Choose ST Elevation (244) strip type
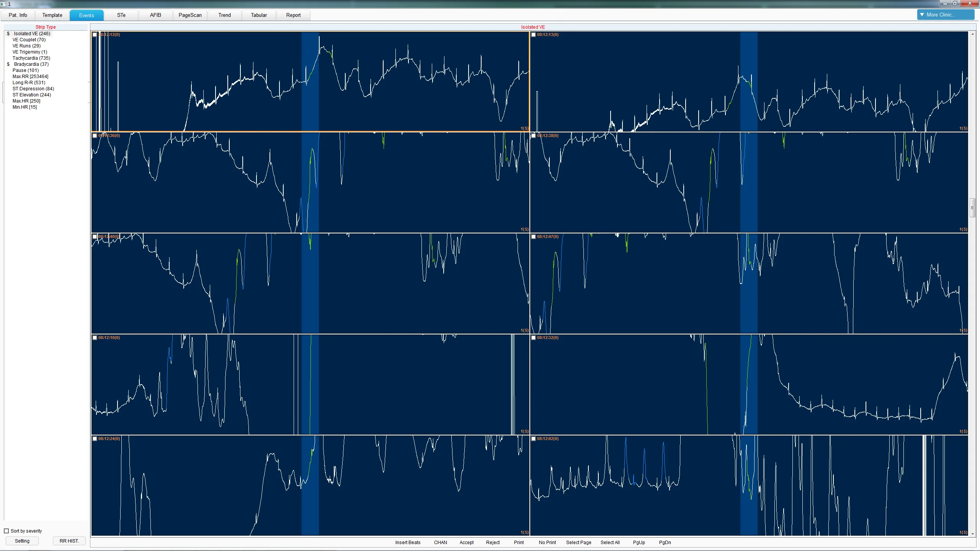The width and height of the screenshot is (980, 551). [31, 95]
